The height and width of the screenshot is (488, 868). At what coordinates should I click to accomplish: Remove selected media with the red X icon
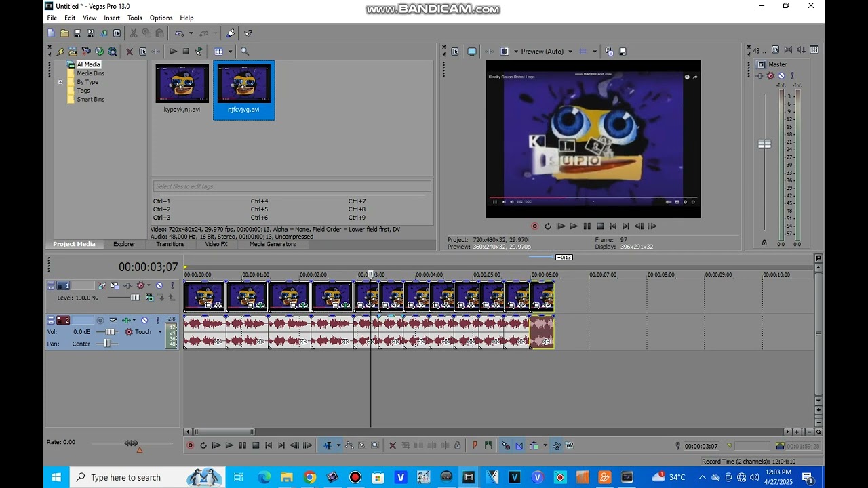(130, 52)
